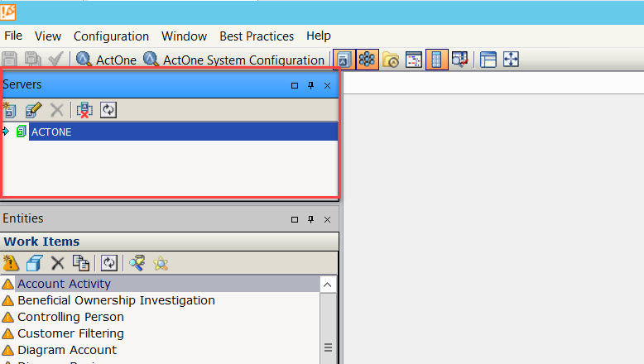The image size is (644, 364).
Task: Click the grey checkmark validate icon
Action: [55, 60]
